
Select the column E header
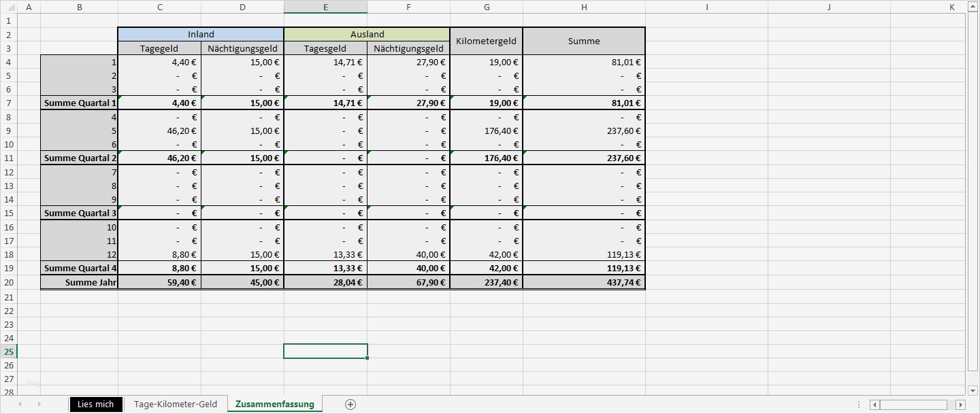[325, 7]
